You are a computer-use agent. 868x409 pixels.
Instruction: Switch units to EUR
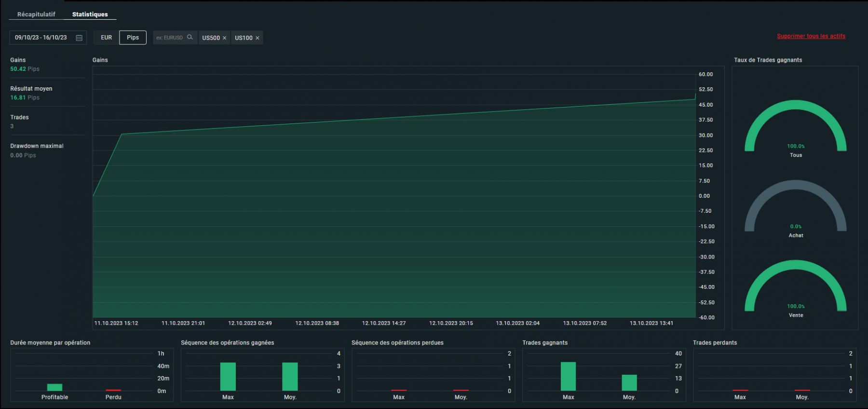point(106,38)
